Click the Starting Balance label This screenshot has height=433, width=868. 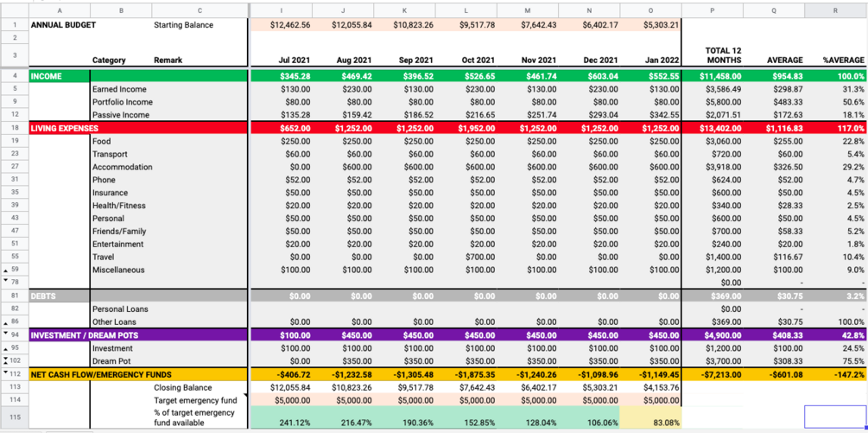click(x=183, y=25)
